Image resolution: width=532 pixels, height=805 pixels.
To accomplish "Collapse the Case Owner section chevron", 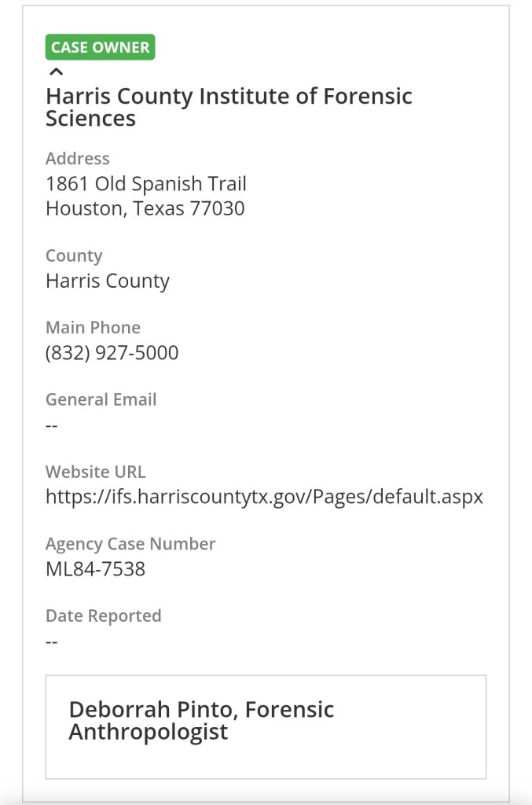I will tap(55, 72).
